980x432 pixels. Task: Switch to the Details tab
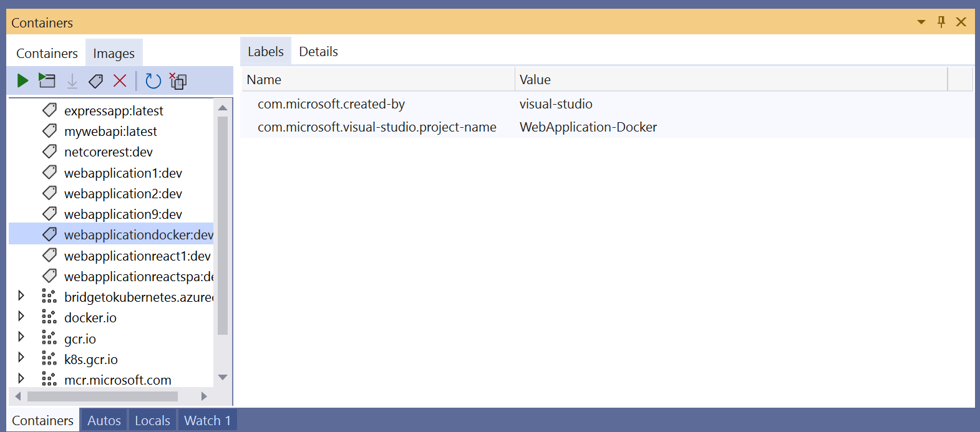pos(318,52)
